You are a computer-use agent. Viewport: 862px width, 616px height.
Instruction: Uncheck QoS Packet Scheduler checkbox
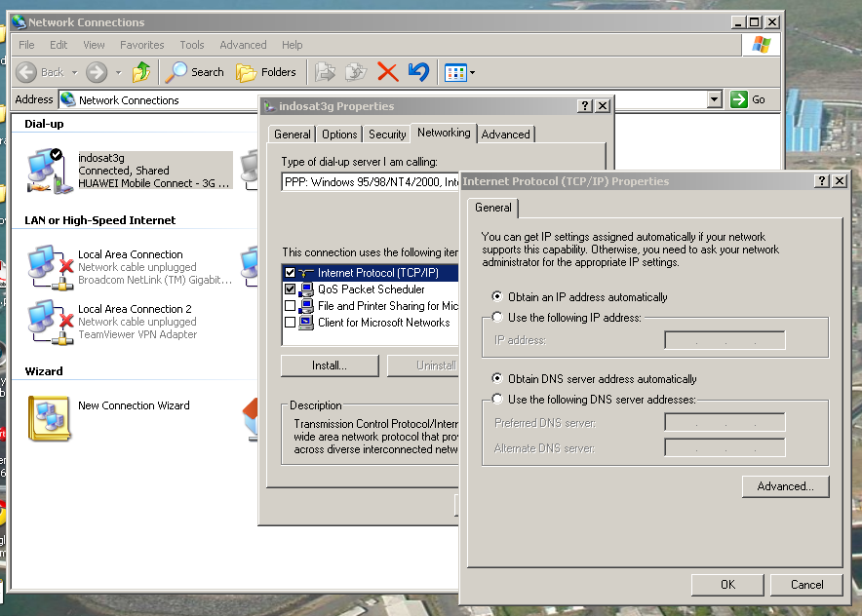click(x=290, y=289)
